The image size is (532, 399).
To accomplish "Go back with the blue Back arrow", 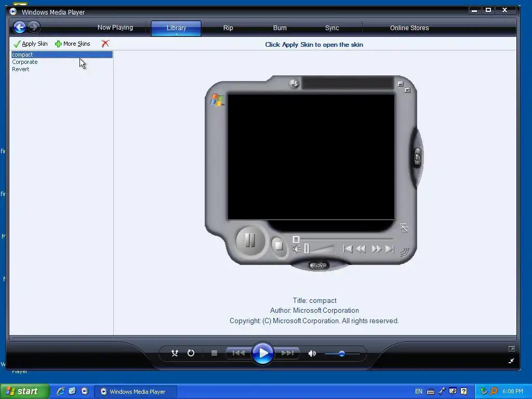I will click(19, 27).
